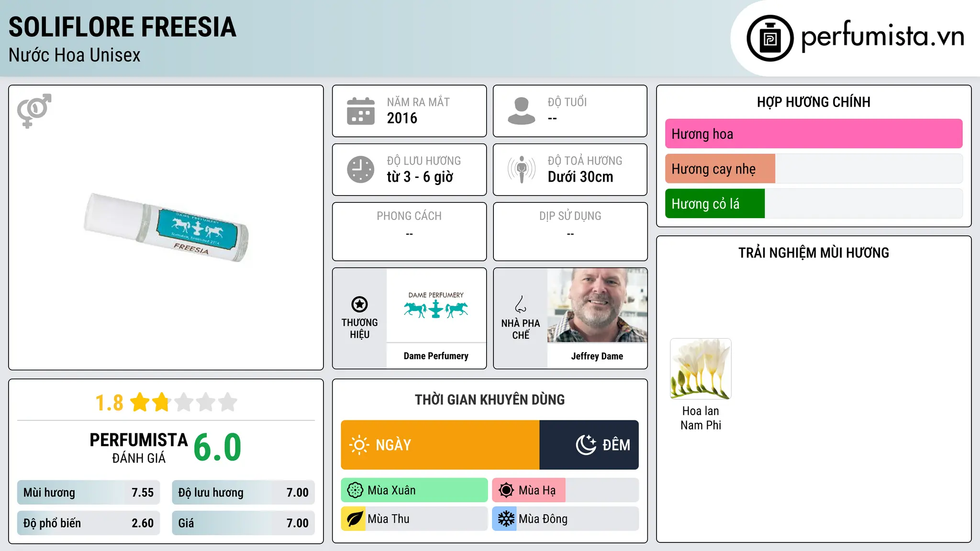
Task: Open the Jeffrey Dame perfumer photo
Action: (x=597, y=305)
